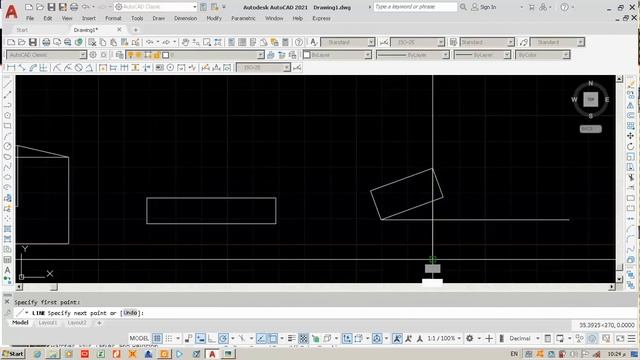640x360 pixels.
Task: Open the ByLayer linetype dropdown
Action: tap(446, 55)
